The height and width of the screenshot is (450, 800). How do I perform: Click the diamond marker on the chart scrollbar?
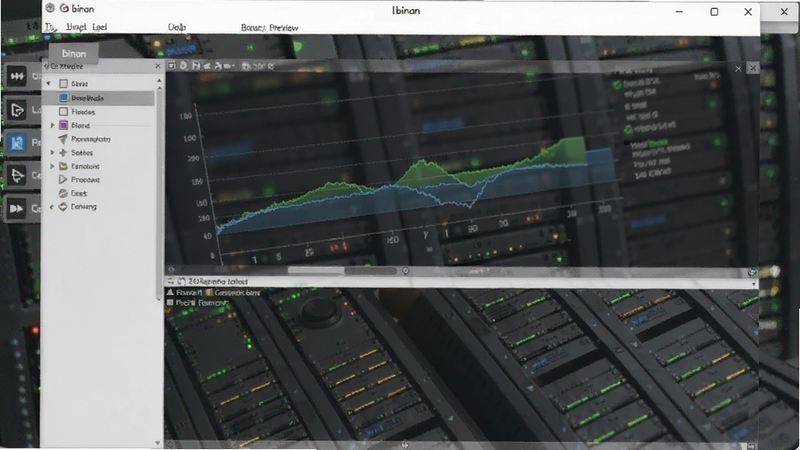(406, 270)
